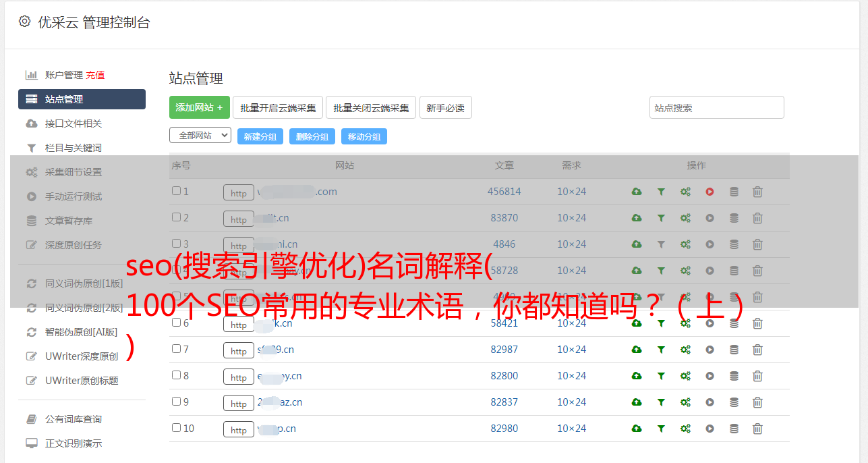Click the 站点搜索 search field
Viewport: 868px width, 463px height.
click(717, 107)
